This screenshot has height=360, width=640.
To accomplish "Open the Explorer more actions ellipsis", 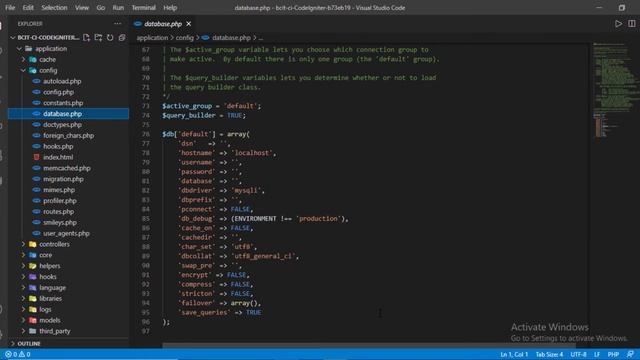I will click(118, 24).
